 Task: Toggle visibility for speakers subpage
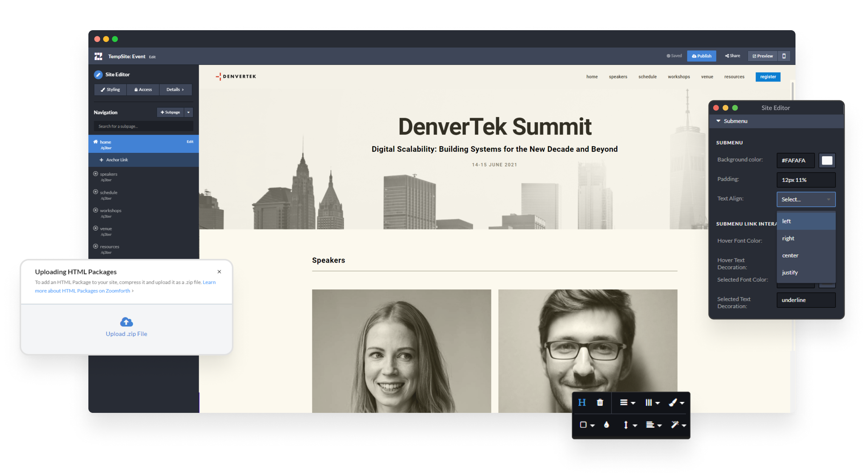point(96,173)
